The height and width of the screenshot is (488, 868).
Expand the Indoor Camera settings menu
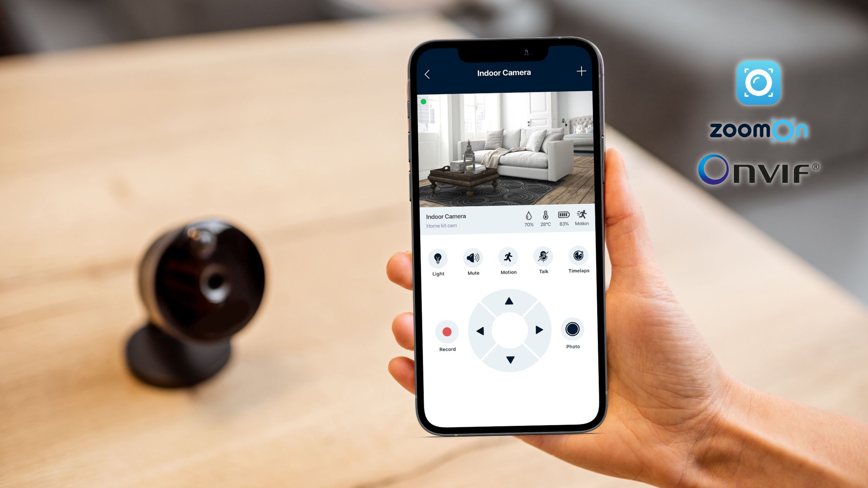point(582,72)
